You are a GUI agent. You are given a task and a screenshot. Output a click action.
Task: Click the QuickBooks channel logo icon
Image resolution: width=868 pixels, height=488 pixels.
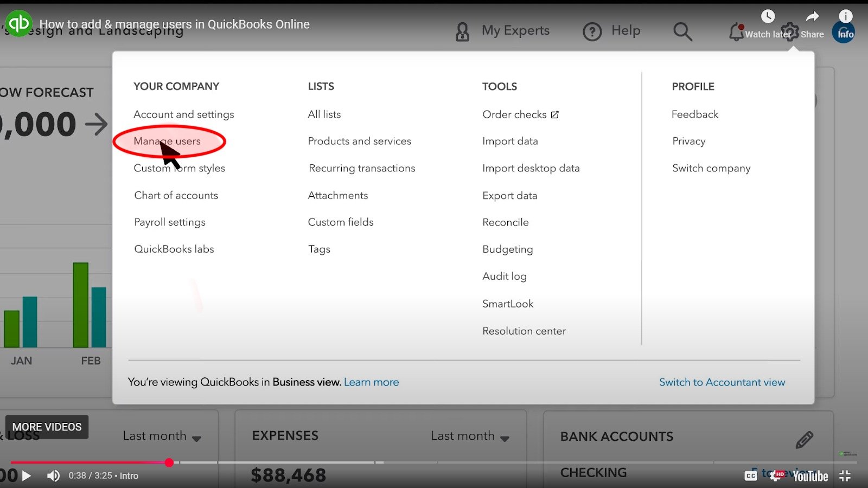(x=18, y=23)
